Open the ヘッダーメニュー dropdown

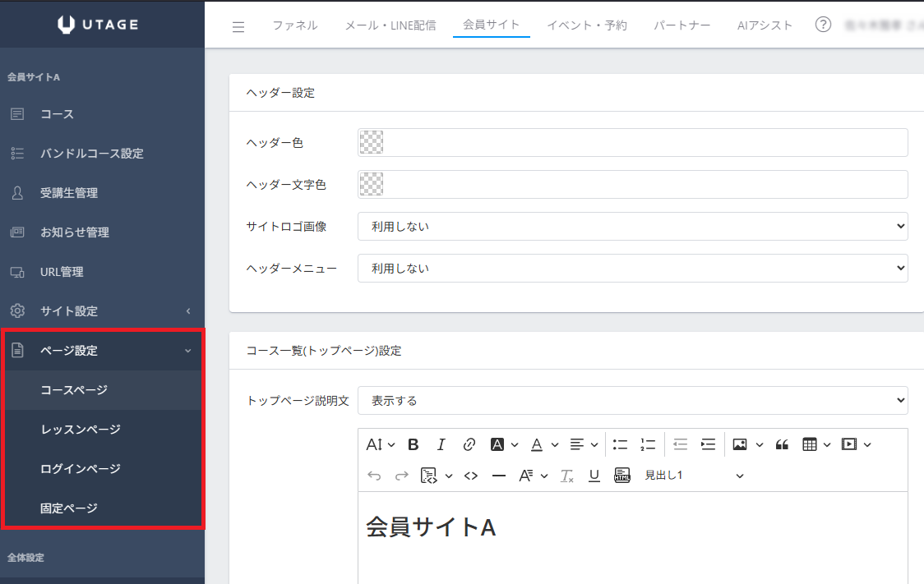coord(632,268)
